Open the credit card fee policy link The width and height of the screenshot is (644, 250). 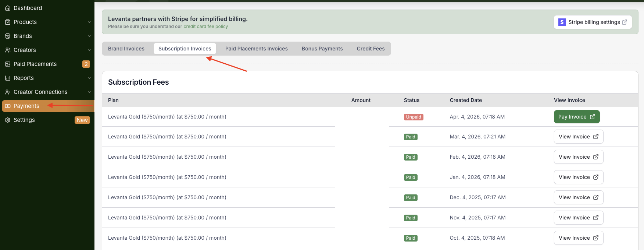pyautogui.click(x=205, y=27)
